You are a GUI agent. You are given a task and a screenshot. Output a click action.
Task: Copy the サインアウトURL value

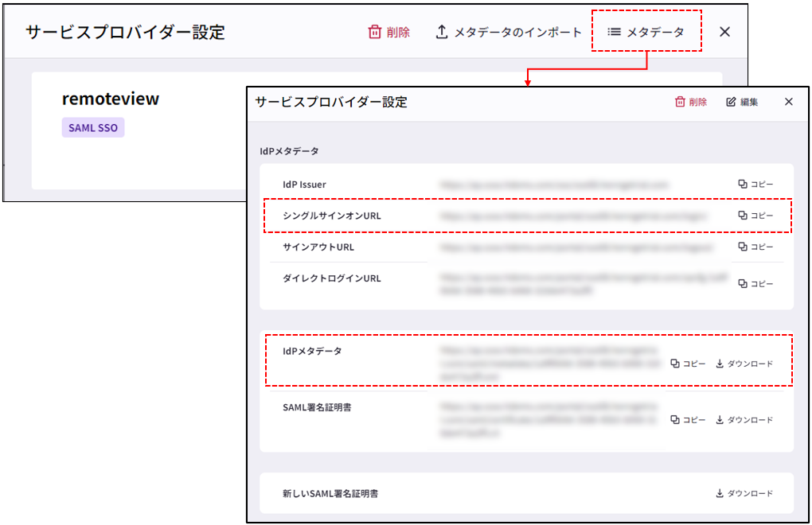(x=755, y=247)
